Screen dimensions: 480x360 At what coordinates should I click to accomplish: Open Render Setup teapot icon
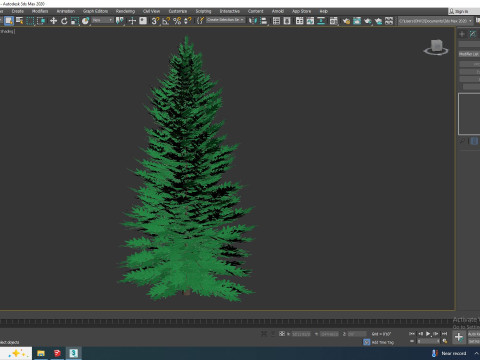[x=346, y=21]
